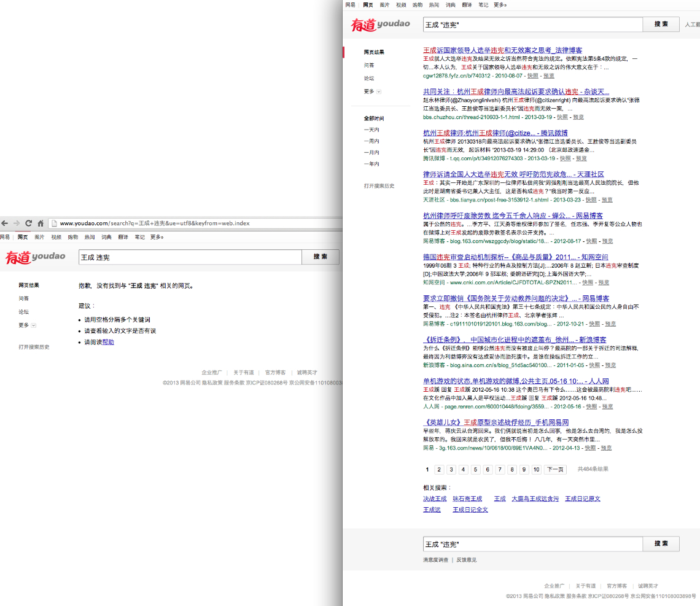Screen dimensions: 700x606
Task: Open 更多» in the right window top navigation
Action: [500, 5]
